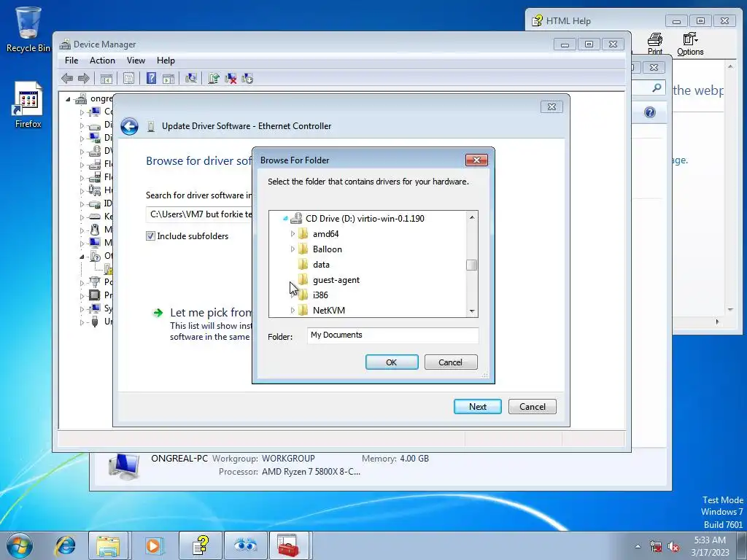Click Next in Update Driver Software wizard
The height and width of the screenshot is (560, 747).
point(477,407)
